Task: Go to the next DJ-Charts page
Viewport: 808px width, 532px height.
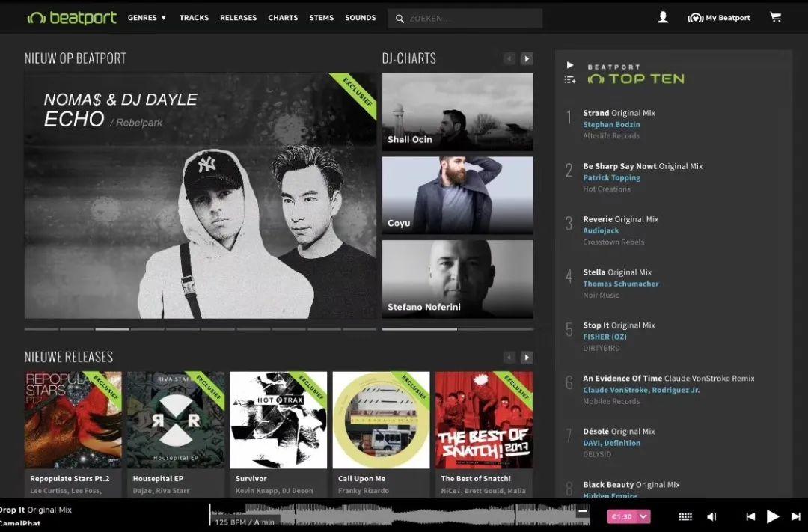Action: click(x=526, y=59)
